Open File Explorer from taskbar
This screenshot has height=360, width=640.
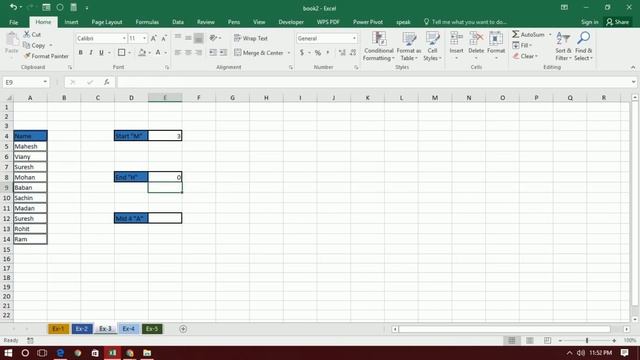(147, 353)
